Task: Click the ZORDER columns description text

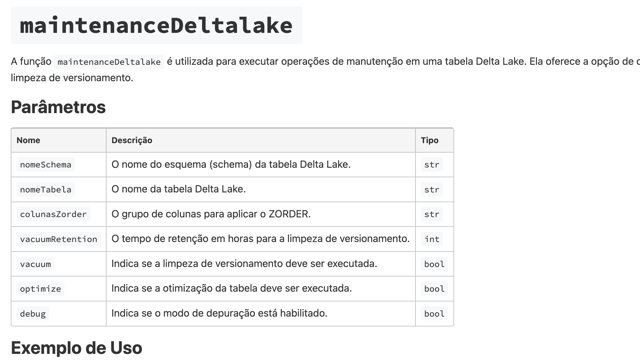Action: click(x=211, y=214)
